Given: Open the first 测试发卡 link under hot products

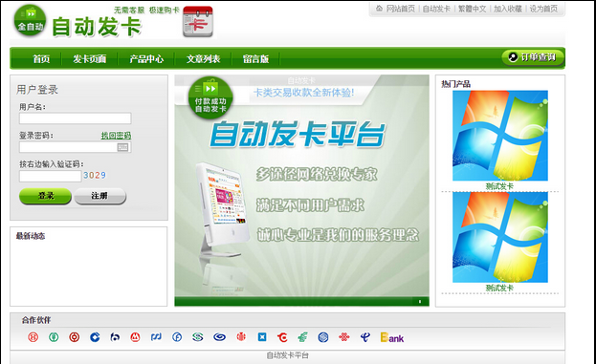Looking at the screenshot, I should point(499,186).
